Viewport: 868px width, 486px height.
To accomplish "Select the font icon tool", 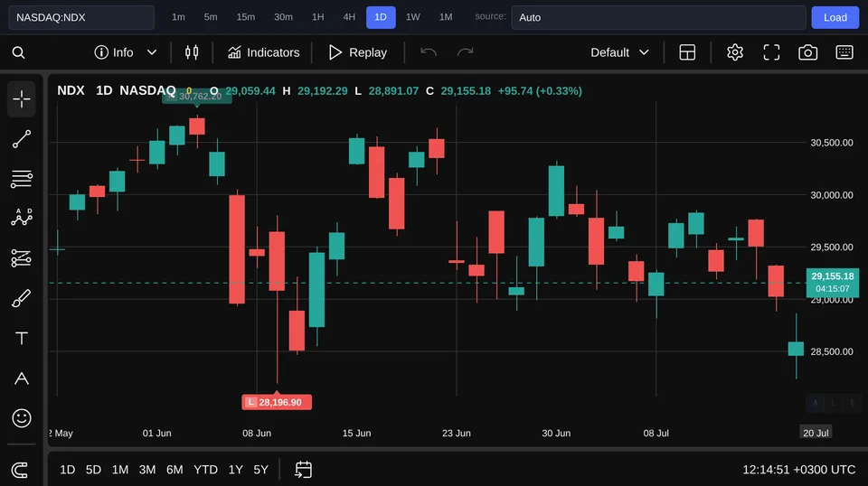I will 22,379.
